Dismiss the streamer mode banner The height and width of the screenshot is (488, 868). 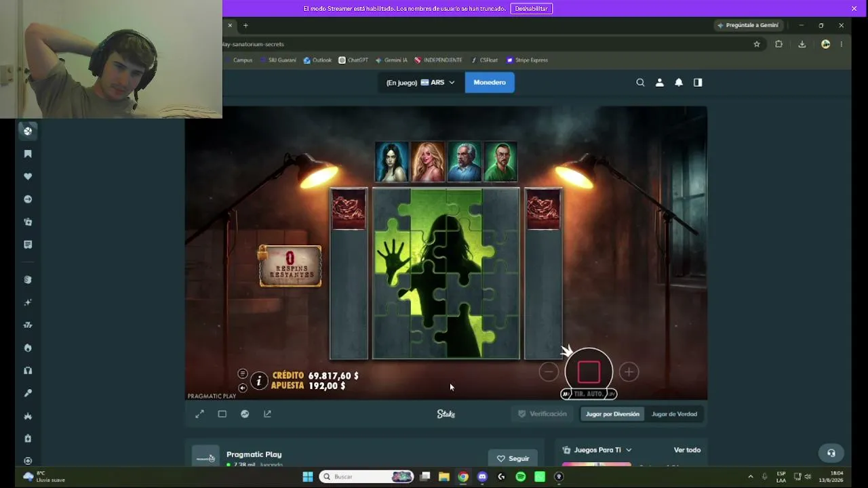[854, 9]
